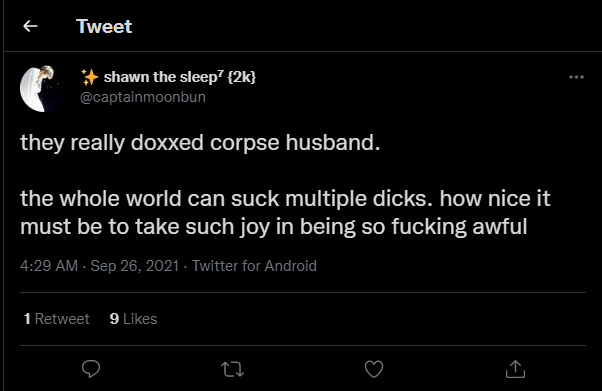602x391 pixels.
Task: Click the 'the whole world can' text line
Action: click(x=285, y=199)
